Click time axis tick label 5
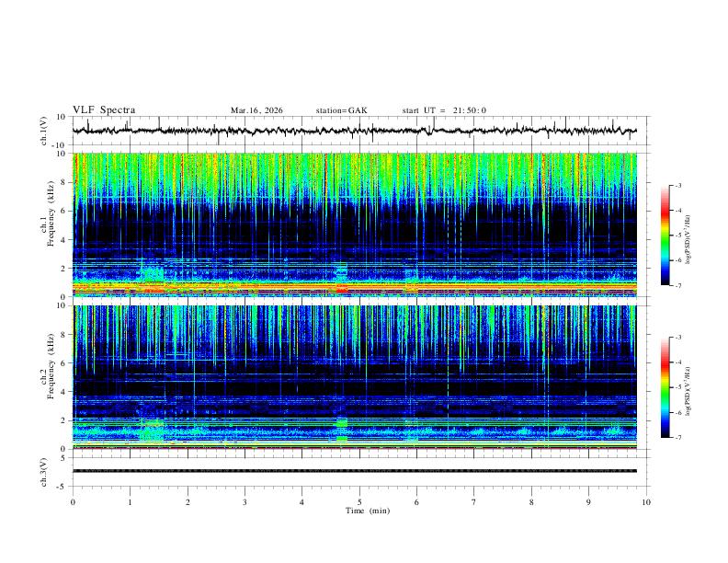This screenshot has height=563, width=728. click(359, 502)
